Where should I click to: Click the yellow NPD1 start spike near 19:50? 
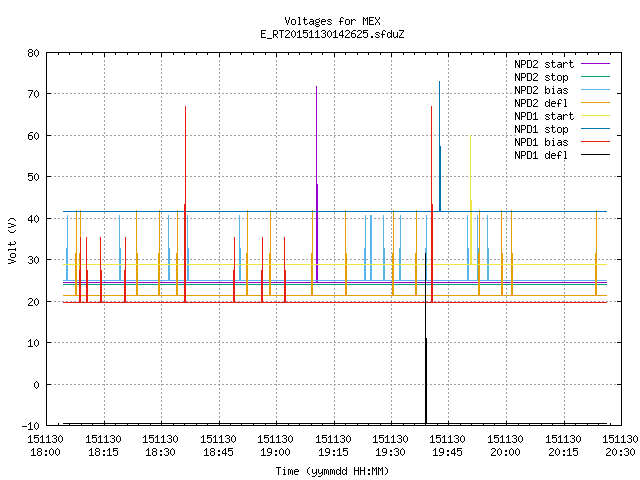471,200
